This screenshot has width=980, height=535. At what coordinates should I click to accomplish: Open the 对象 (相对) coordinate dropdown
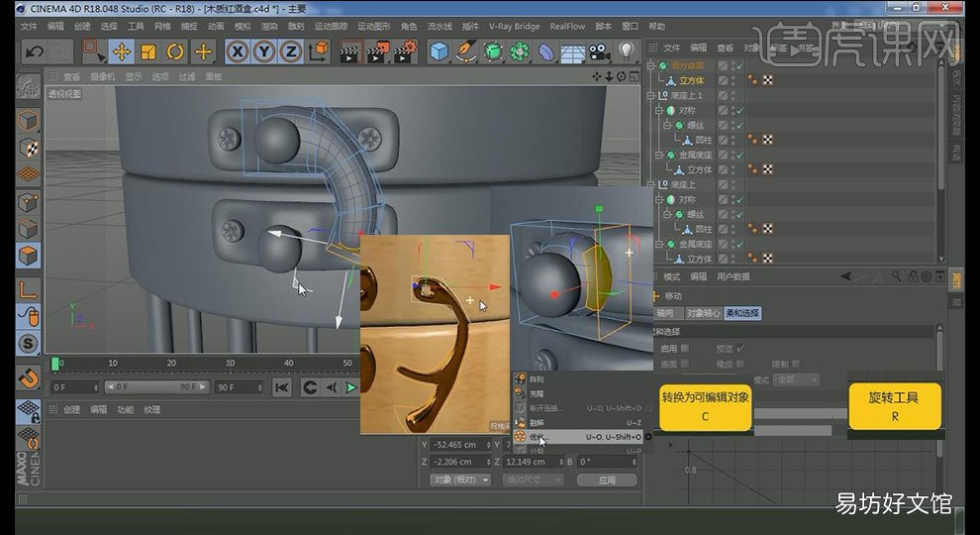pyautogui.click(x=460, y=480)
